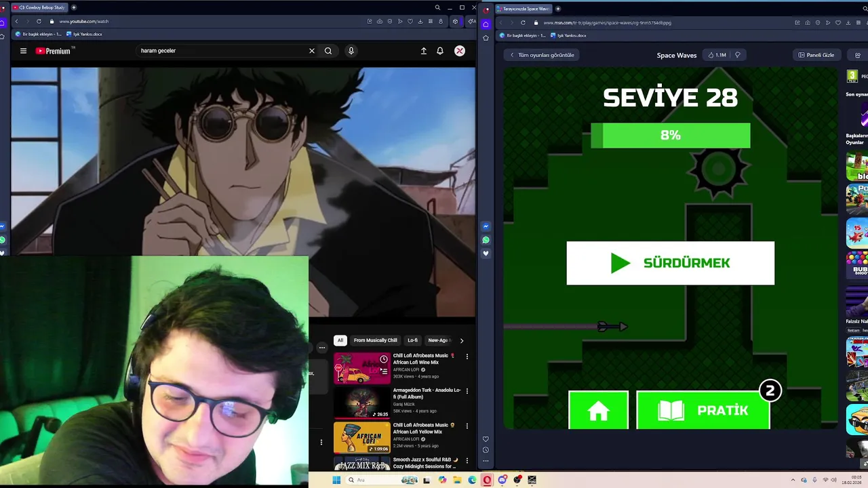Select the 'New-Age' filter chip
868x488 pixels.
click(x=437, y=340)
